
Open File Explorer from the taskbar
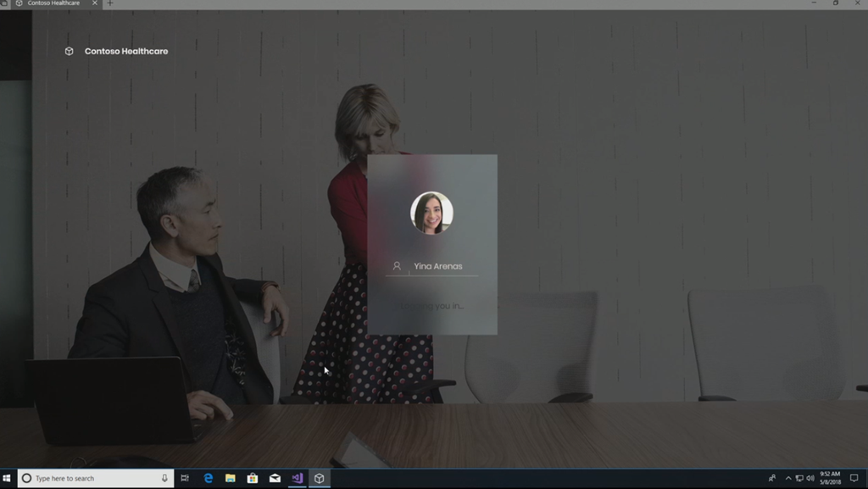coord(230,479)
